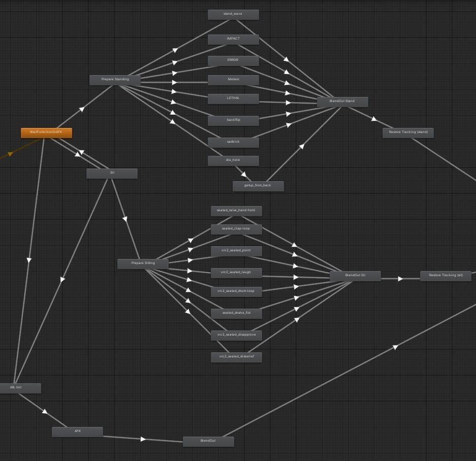Select the BlendOut Stand state
Image resolution: width=476 pixels, height=461 pixels.
pyautogui.click(x=343, y=101)
